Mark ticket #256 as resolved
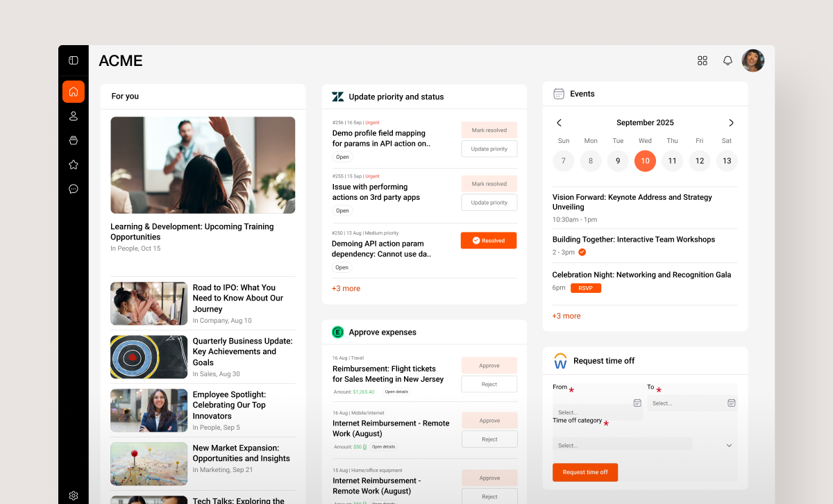The image size is (833, 504). [489, 131]
